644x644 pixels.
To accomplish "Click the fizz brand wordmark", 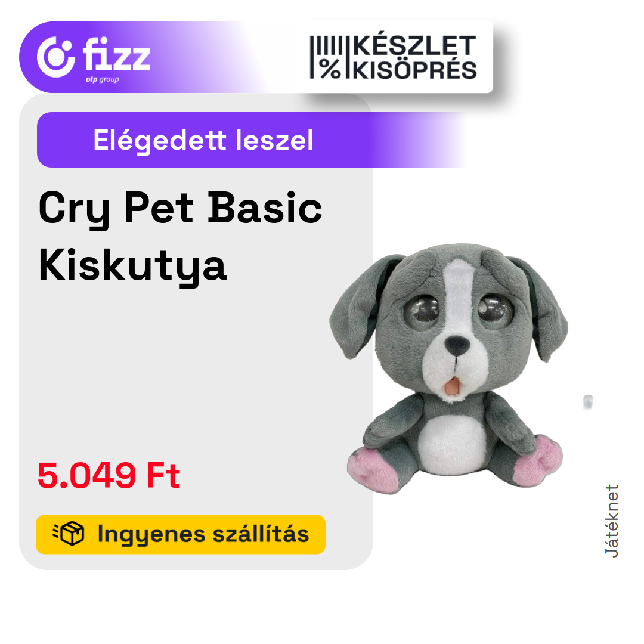I will click(x=116, y=54).
